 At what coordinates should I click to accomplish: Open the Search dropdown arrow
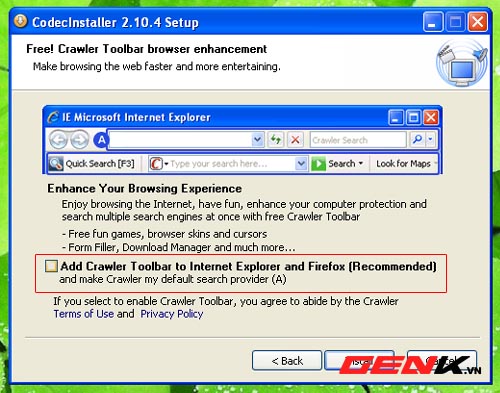pyautogui.click(x=361, y=164)
